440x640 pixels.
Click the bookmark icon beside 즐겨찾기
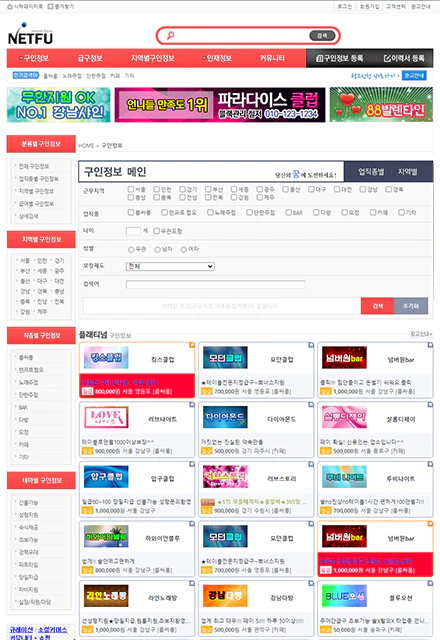[x=50, y=7]
